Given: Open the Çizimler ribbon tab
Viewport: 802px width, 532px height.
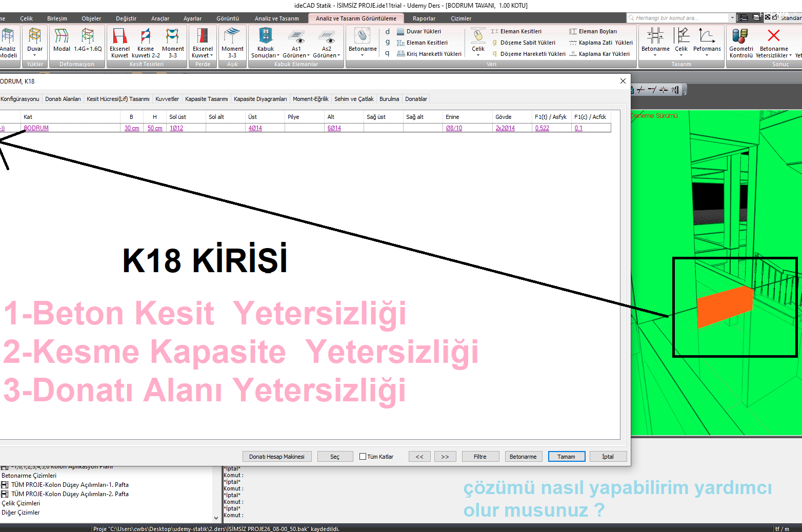Looking at the screenshot, I should tap(461, 18).
